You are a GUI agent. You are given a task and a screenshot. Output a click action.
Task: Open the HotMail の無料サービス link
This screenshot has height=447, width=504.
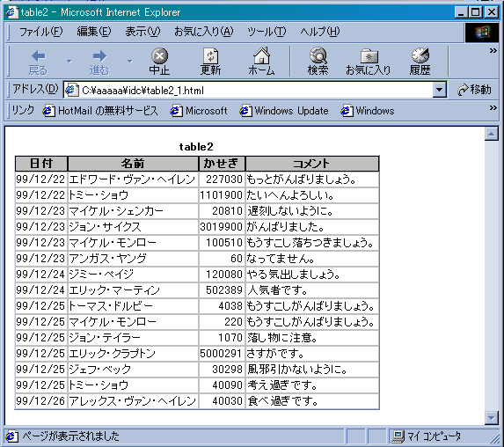pyautogui.click(x=100, y=111)
